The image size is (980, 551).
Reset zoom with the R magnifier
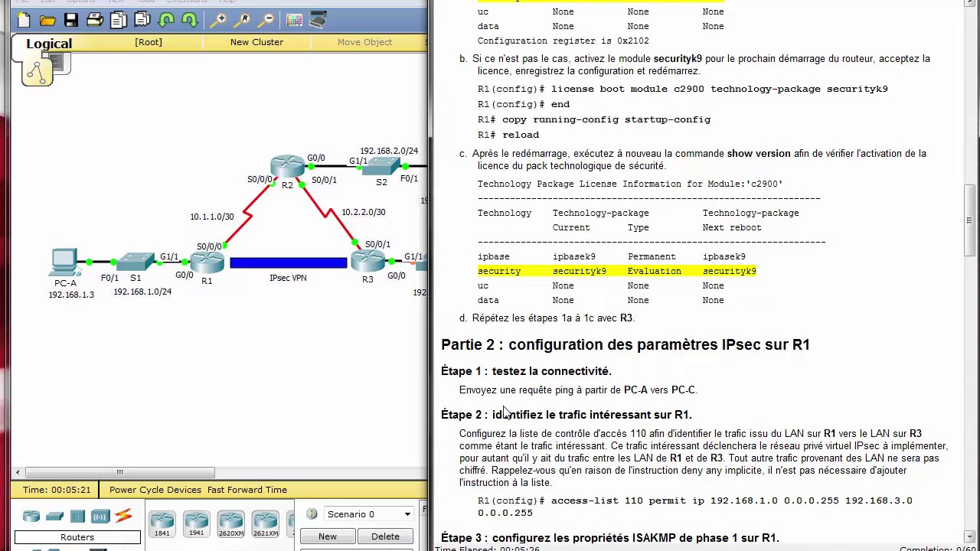243,21
